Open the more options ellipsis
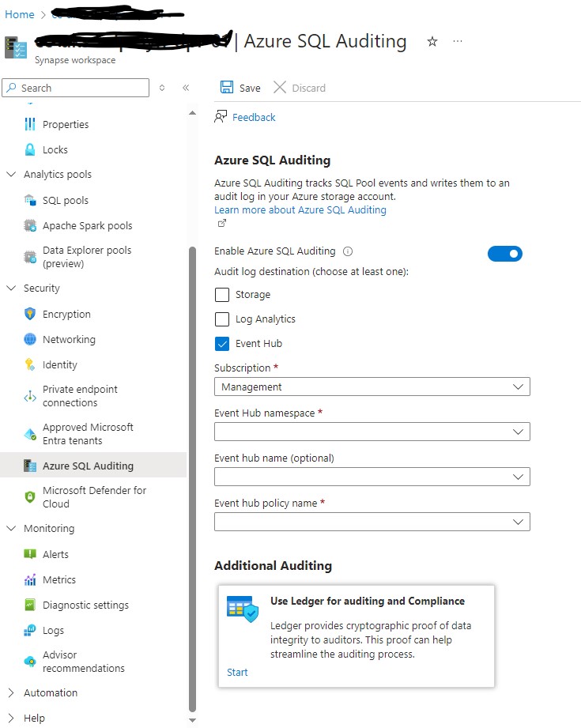The height and width of the screenshot is (728, 581). 458,41
